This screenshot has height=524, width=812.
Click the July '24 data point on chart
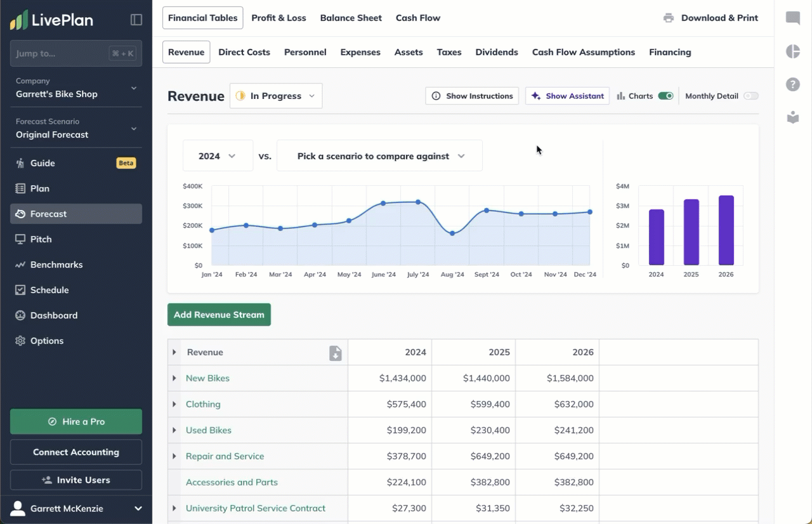point(417,202)
